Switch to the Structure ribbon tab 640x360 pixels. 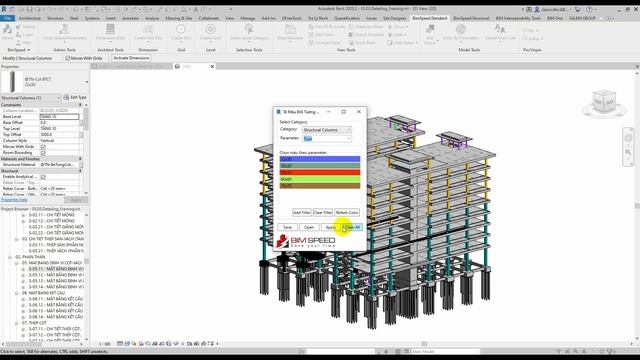coord(55,18)
